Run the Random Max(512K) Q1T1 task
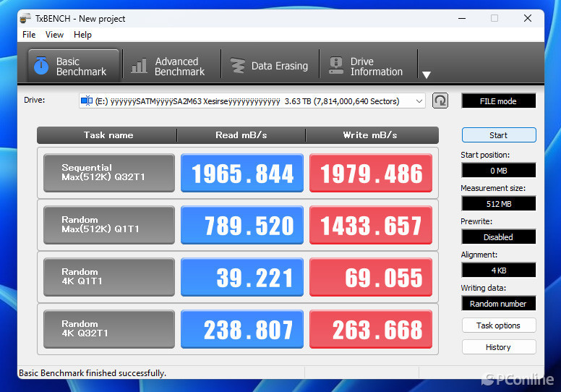 pos(109,225)
